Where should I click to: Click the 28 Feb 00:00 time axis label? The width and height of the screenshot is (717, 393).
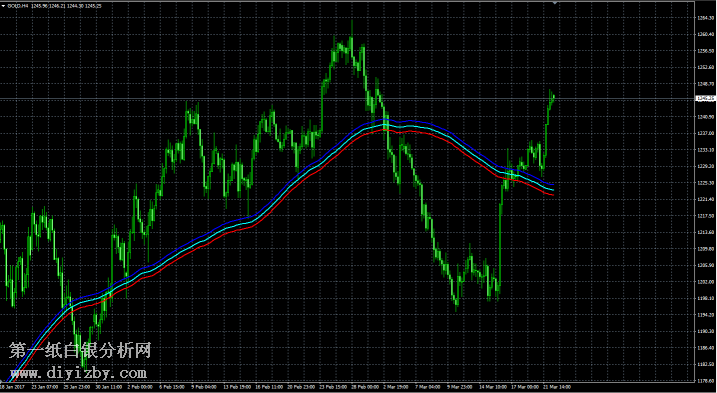point(364,387)
